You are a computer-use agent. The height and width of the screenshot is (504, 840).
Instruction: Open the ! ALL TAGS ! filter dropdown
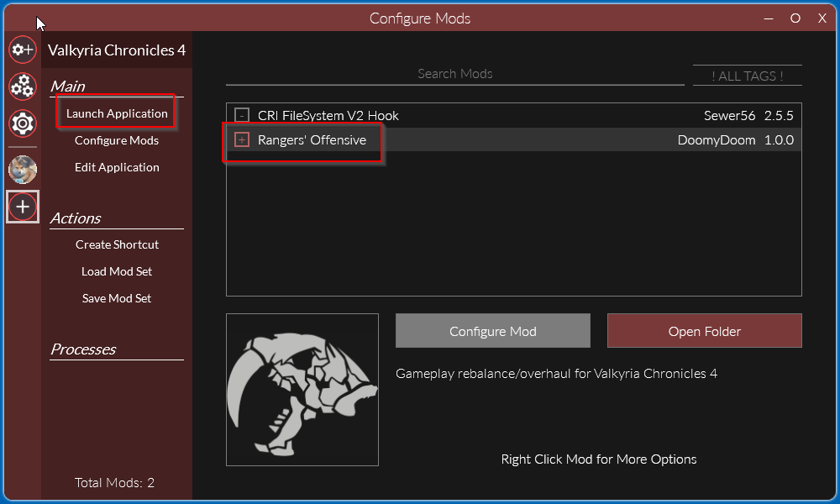coord(748,76)
